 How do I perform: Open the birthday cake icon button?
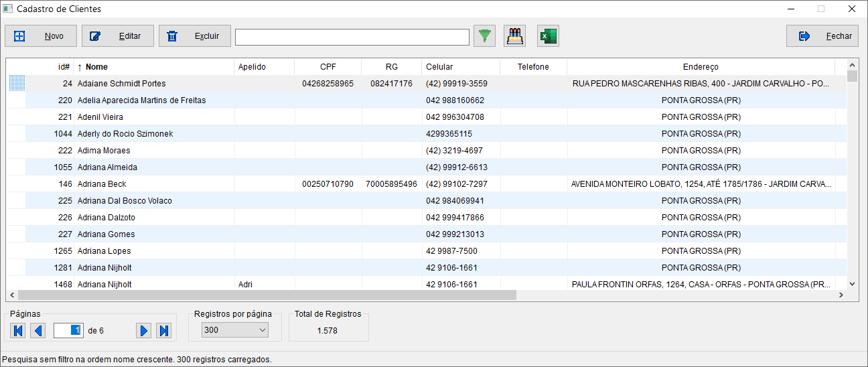(x=514, y=36)
